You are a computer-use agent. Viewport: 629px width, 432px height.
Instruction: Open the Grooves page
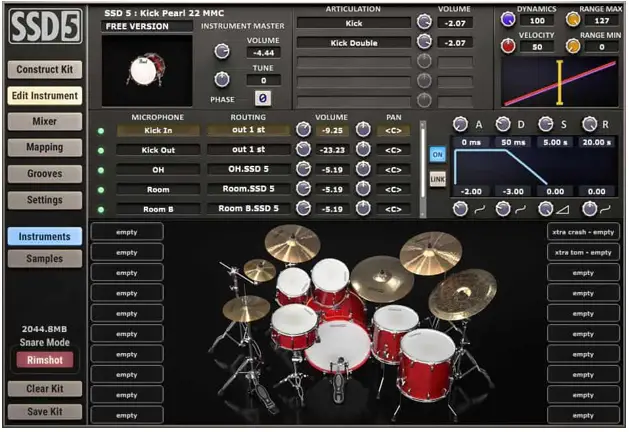[45, 174]
